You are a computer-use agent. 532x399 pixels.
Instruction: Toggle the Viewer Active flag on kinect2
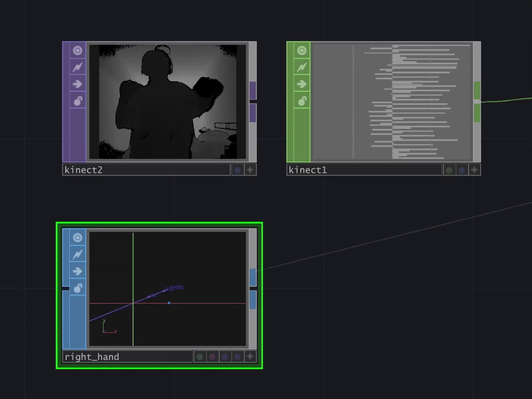click(x=76, y=49)
